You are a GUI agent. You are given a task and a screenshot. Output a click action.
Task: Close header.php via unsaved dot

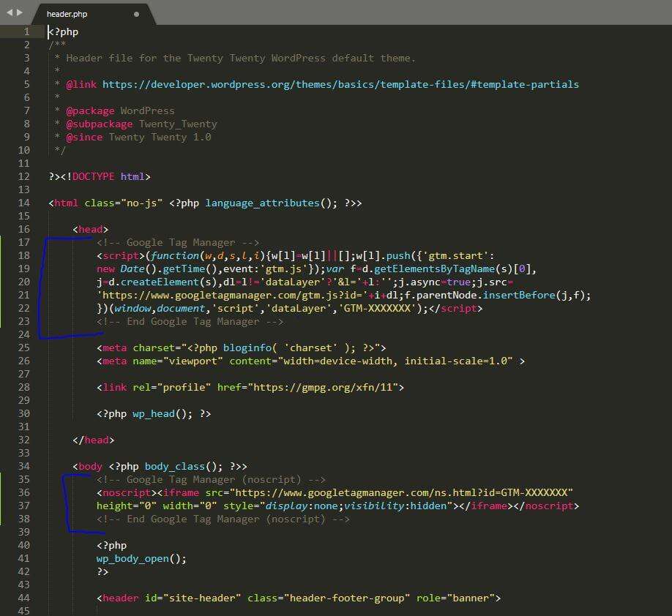point(136,14)
